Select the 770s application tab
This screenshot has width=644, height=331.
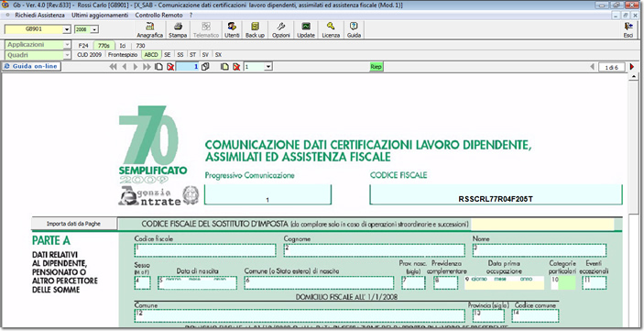[x=104, y=46]
